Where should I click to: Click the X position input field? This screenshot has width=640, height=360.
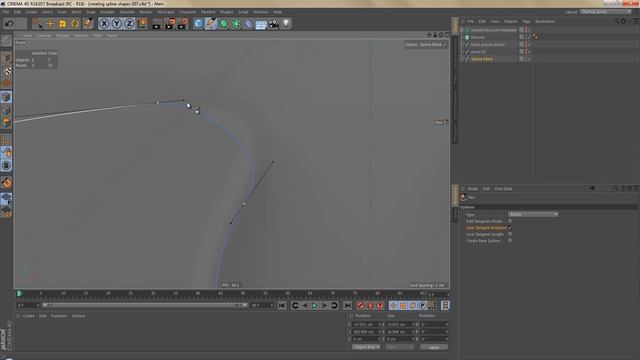coord(367,324)
